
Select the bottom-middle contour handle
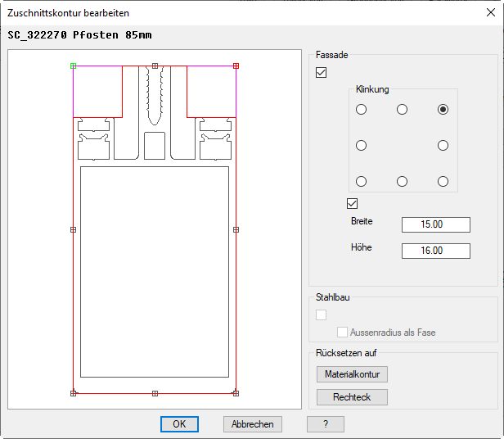coord(155,393)
